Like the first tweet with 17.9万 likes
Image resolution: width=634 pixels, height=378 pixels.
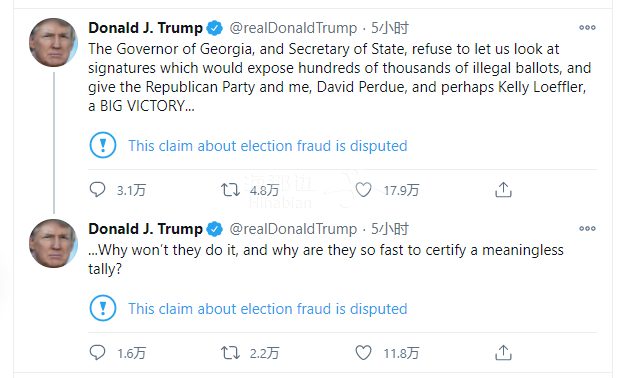[363, 190]
